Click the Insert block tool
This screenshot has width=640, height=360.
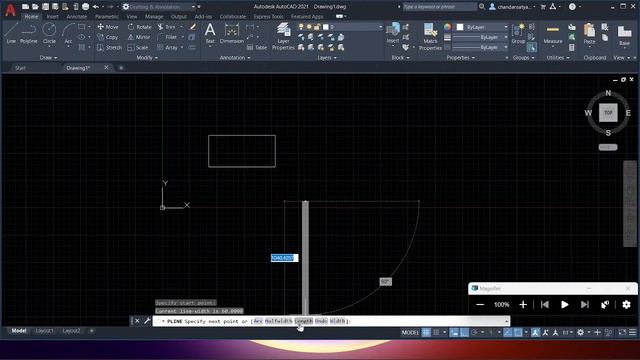click(393, 33)
